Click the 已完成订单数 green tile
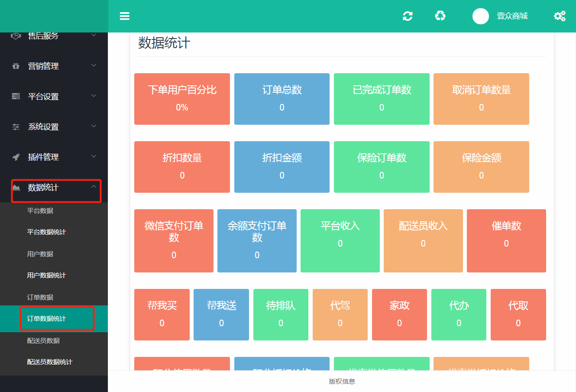Screen dimensions: 576x392 click(382, 99)
